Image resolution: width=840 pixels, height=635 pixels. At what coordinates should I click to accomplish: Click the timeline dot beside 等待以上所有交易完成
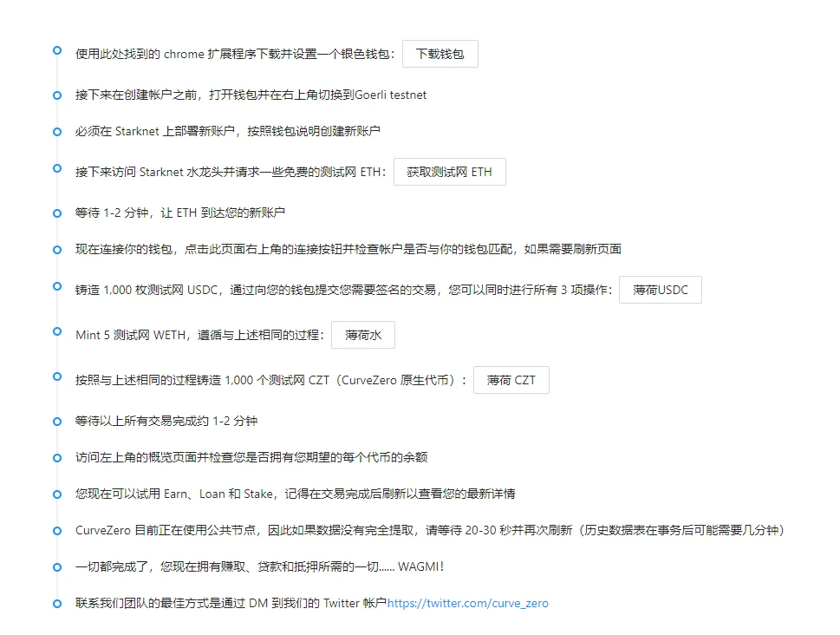click(x=57, y=422)
